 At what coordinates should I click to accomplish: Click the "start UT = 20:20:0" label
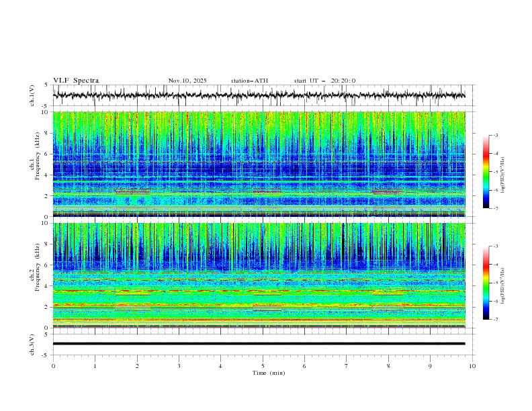point(324,81)
